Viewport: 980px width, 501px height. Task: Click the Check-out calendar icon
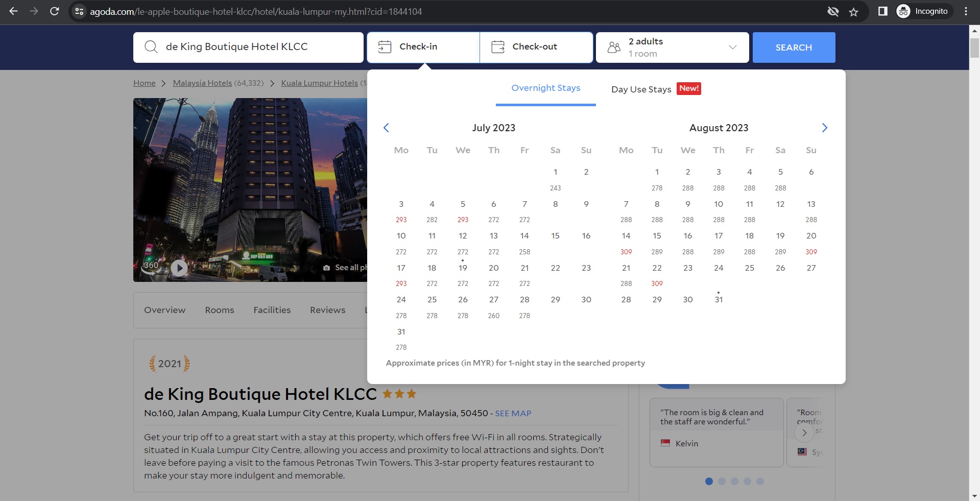coord(497,47)
